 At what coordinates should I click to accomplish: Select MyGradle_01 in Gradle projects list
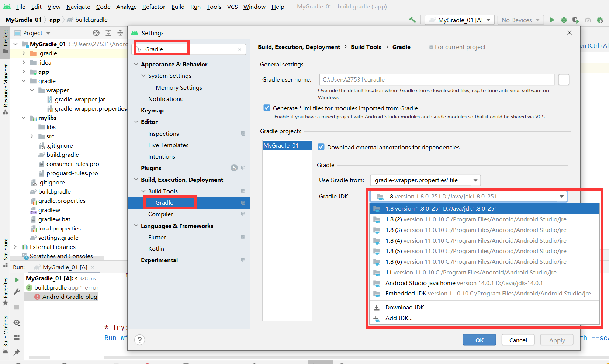point(287,145)
